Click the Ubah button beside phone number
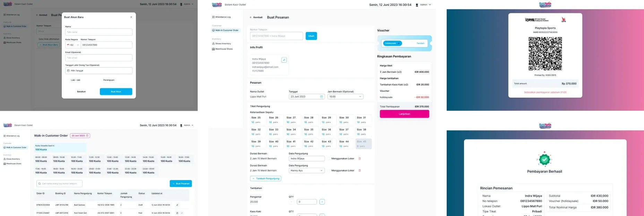Viewport: 644px width, 216px height. [311, 36]
